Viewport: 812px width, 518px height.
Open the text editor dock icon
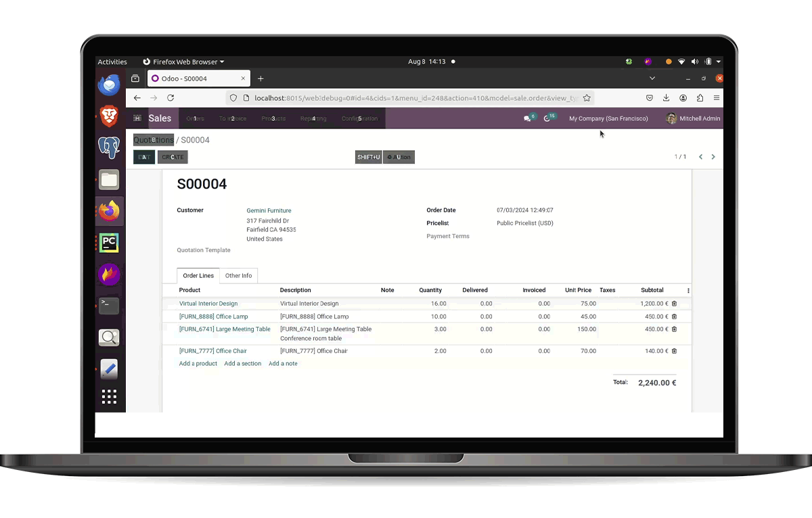click(109, 369)
